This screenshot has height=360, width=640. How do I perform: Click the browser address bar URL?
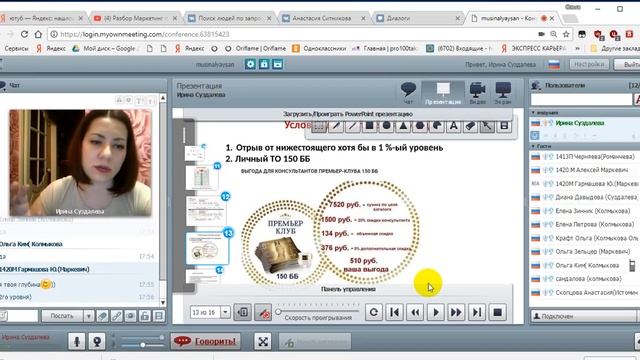tap(145, 34)
